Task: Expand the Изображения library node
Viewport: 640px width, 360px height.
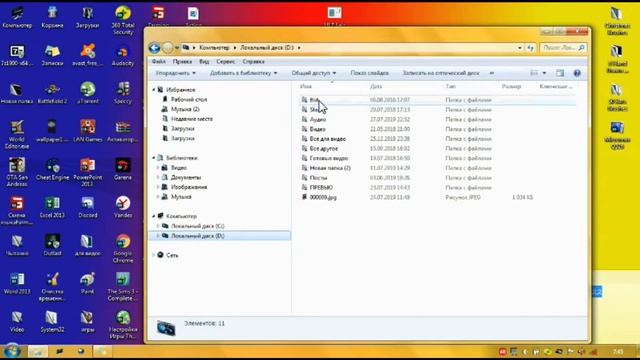Action: tap(158, 187)
